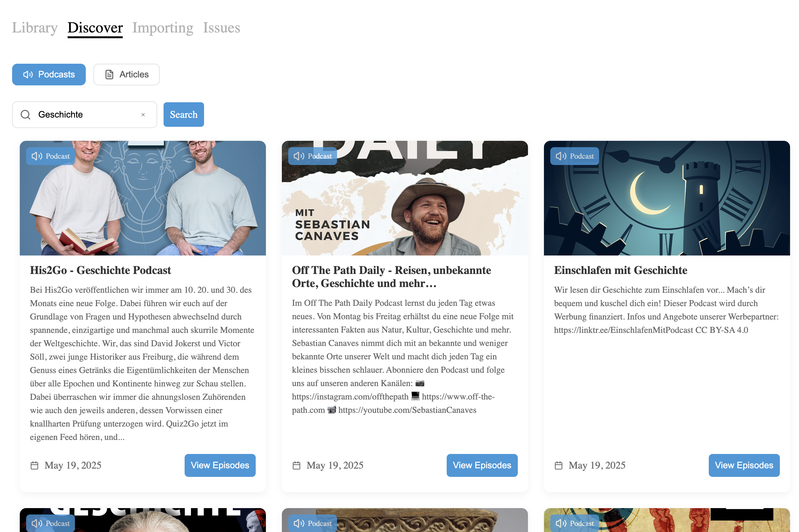Open the Off The Path Daily title
799x532 pixels.
(x=392, y=277)
